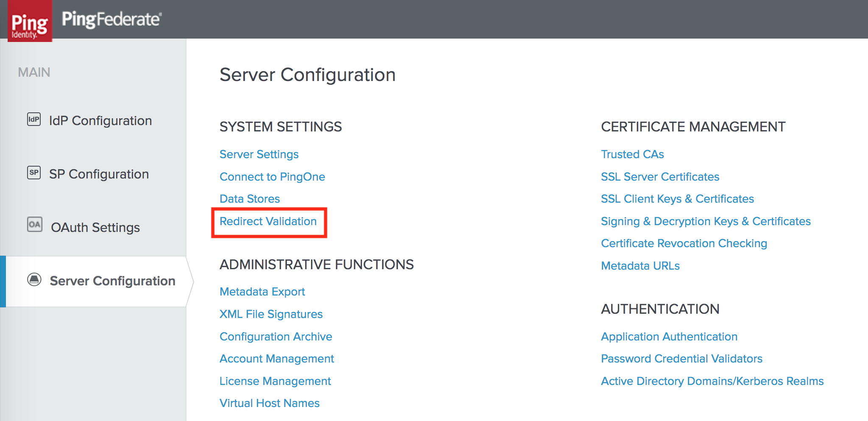The height and width of the screenshot is (421, 868).
Task: Open OAuth Settings from sidebar
Action: pyautogui.click(x=95, y=227)
